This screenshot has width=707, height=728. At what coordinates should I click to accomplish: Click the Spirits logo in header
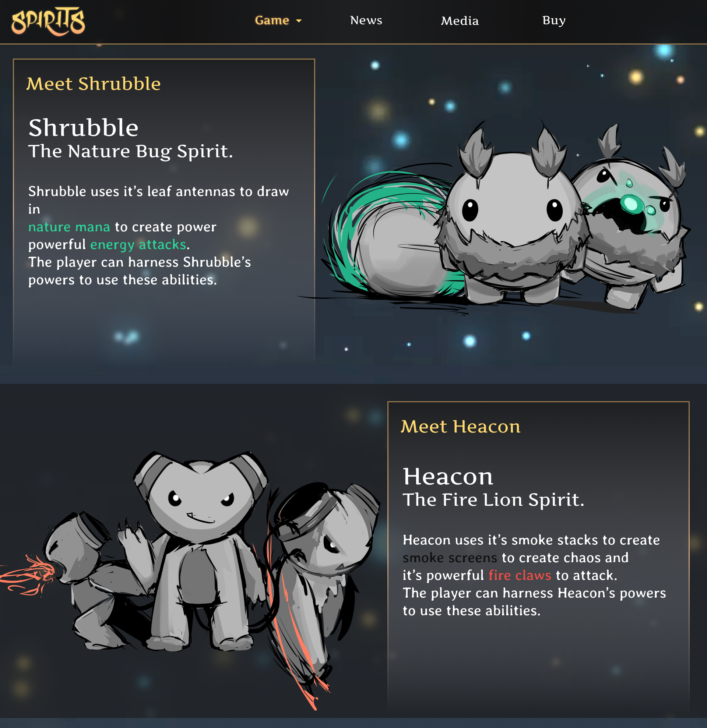(48, 22)
